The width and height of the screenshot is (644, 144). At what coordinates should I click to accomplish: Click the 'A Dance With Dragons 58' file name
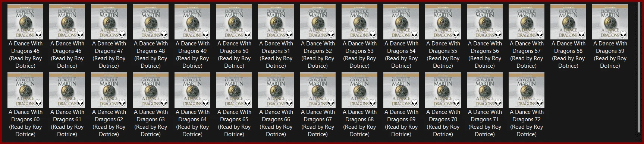[x=568, y=55]
